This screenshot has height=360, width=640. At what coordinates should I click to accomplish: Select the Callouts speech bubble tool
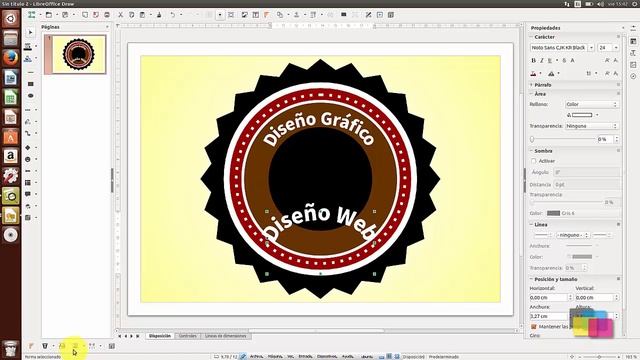tap(28, 194)
